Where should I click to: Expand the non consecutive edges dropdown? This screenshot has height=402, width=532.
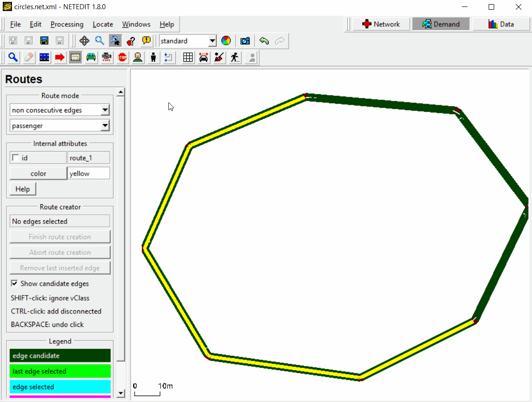click(x=105, y=110)
